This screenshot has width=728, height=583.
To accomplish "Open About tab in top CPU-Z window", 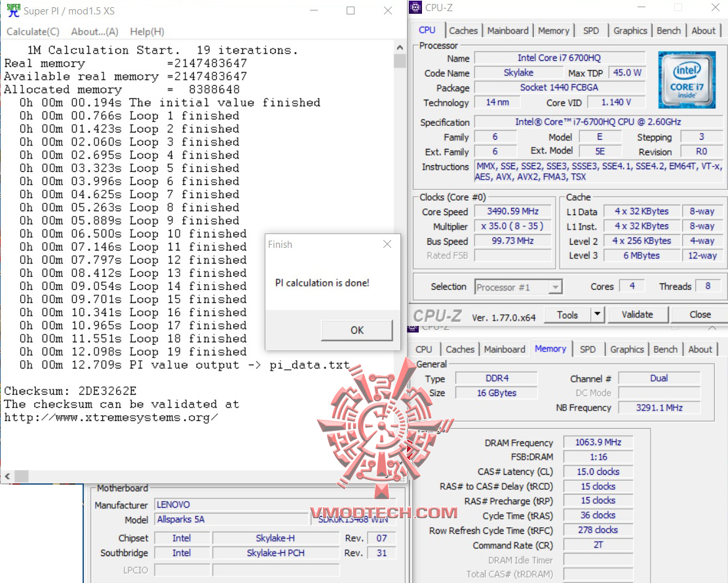I will click(x=703, y=31).
